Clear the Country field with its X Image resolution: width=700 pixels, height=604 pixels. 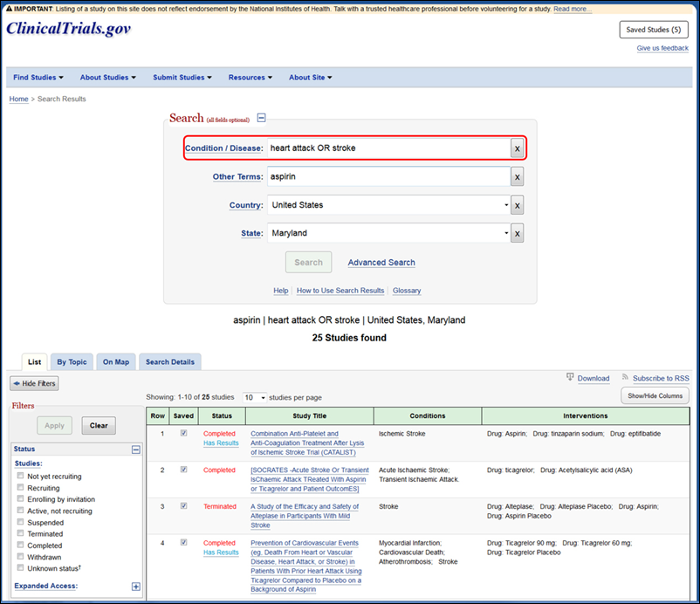[517, 205]
